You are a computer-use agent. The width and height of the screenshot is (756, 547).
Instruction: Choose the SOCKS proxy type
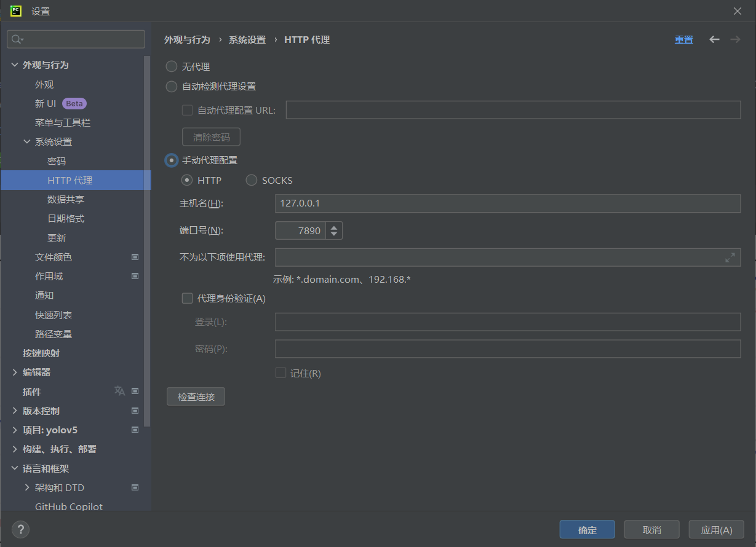(252, 180)
